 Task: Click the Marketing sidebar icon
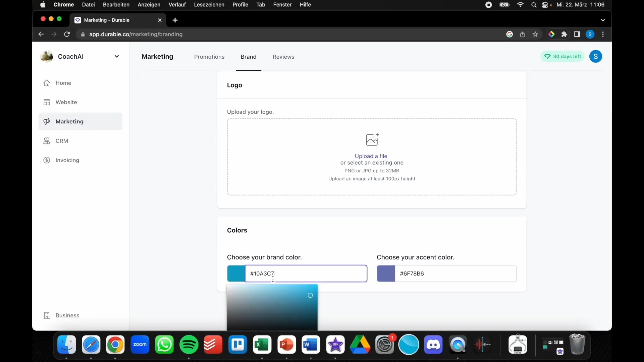[x=47, y=122]
